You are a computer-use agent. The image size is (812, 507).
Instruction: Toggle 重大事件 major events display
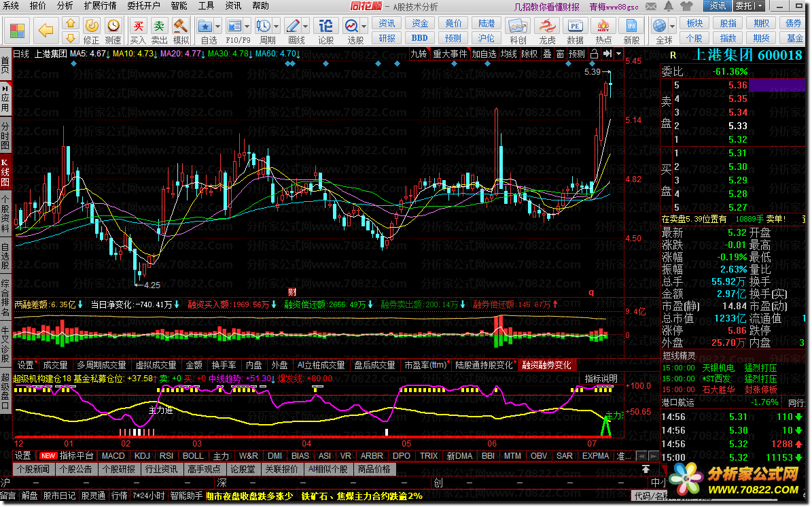tap(450, 54)
